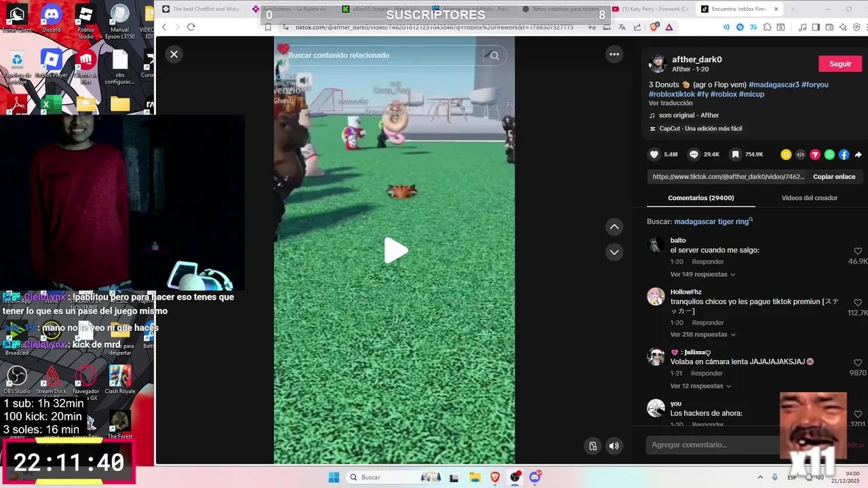Click the search magnifier in related content bar
Viewport: 868px width, 488px height.
pyautogui.click(x=494, y=56)
